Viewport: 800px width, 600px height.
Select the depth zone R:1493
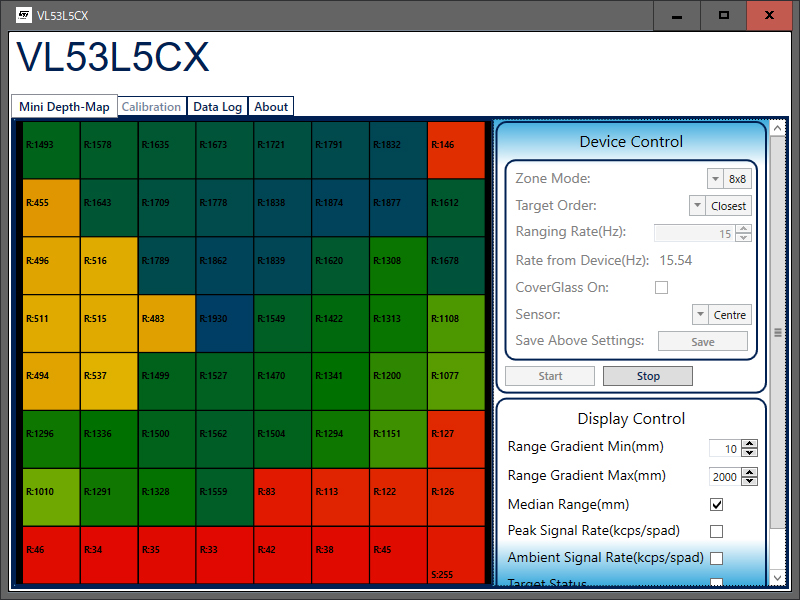tap(51, 150)
